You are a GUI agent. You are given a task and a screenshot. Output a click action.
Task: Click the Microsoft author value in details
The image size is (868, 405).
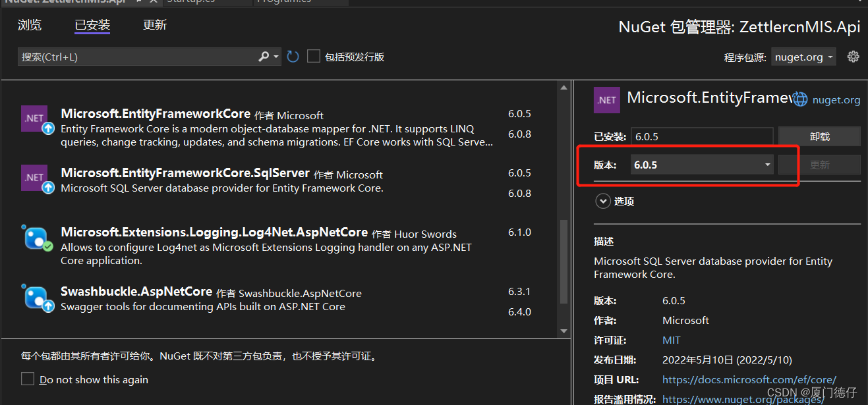click(x=685, y=321)
